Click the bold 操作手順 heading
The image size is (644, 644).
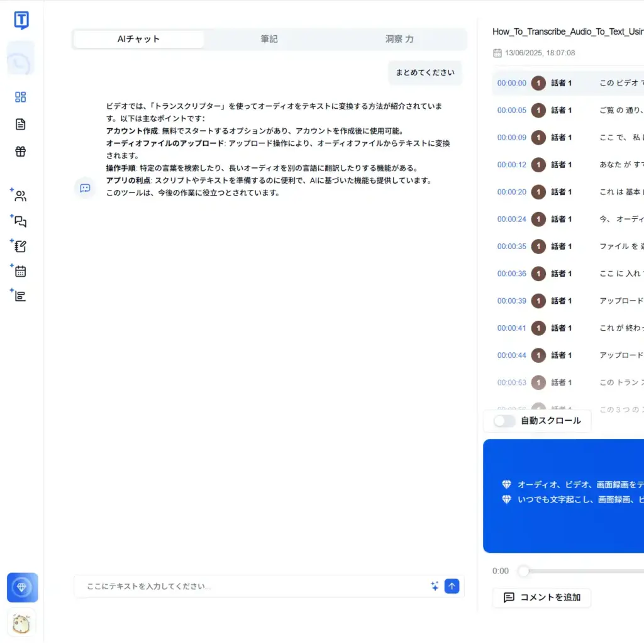[121, 168]
